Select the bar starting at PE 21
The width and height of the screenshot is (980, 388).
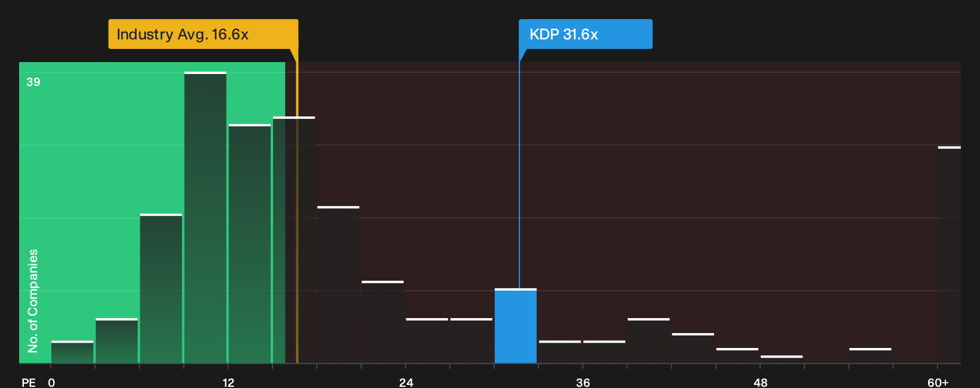click(382, 322)
